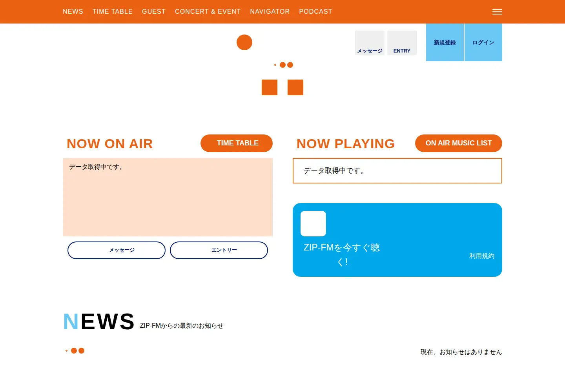Open the GUEST navigation item

click(154, 12)
